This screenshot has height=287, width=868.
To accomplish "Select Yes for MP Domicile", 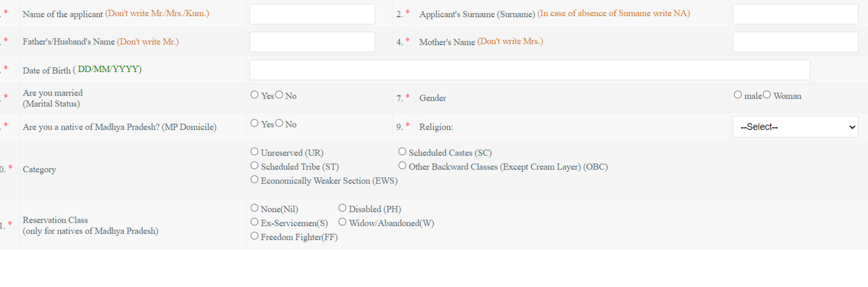I will (254, 123).
